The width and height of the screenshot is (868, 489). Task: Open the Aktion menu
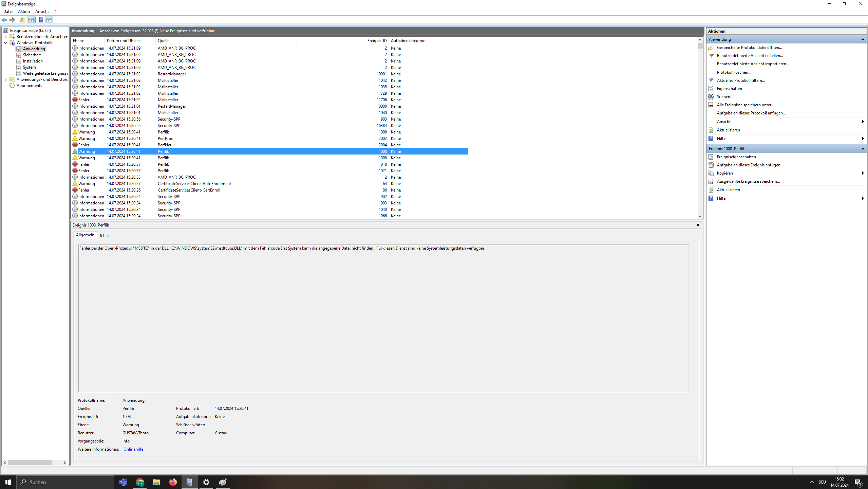(24, 12)
